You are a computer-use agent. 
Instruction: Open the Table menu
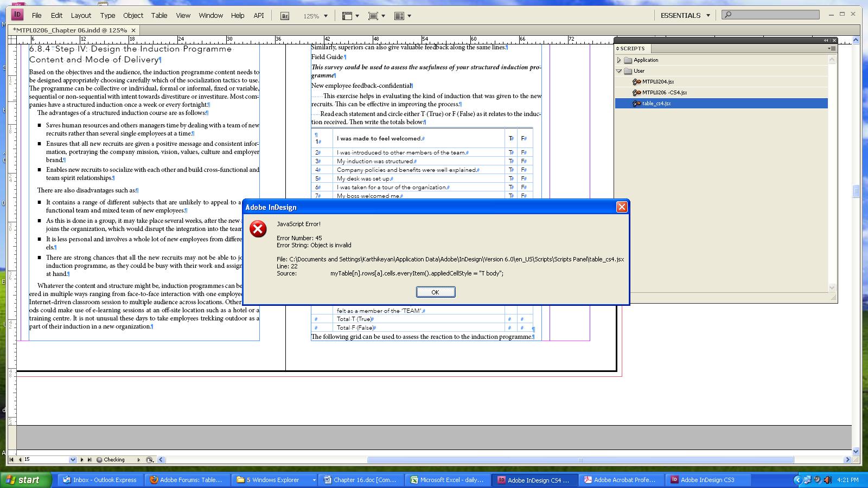point(159,15)
